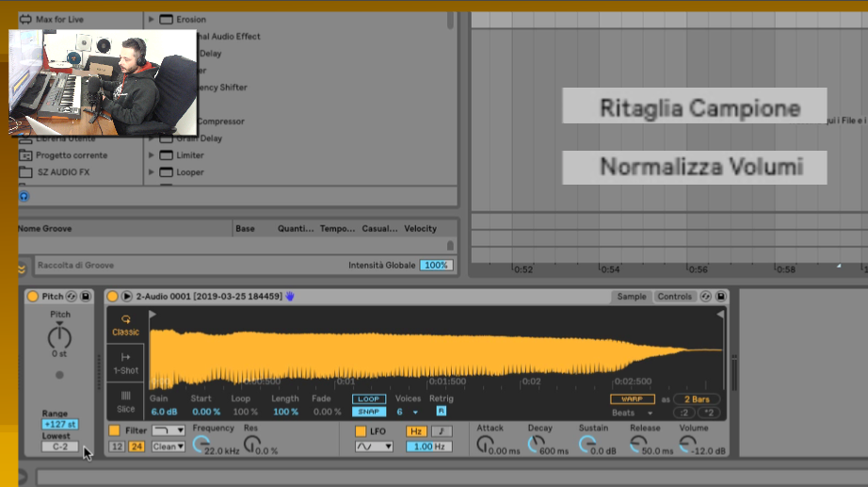Save the Pitch device preset
The width and height of the screenshot is (868, 487).
tap(85, 297)
